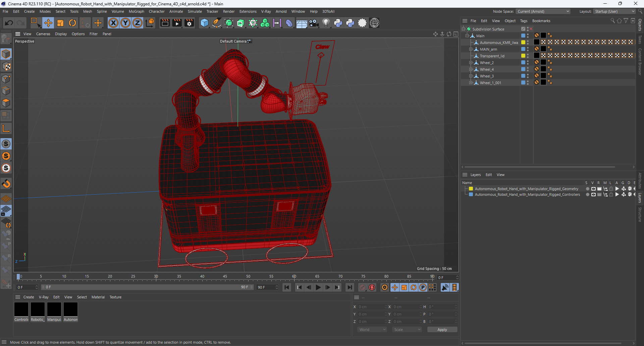Click the Subdivision Surface generator icon
644x346 pixels.
[x=229, y=23]
